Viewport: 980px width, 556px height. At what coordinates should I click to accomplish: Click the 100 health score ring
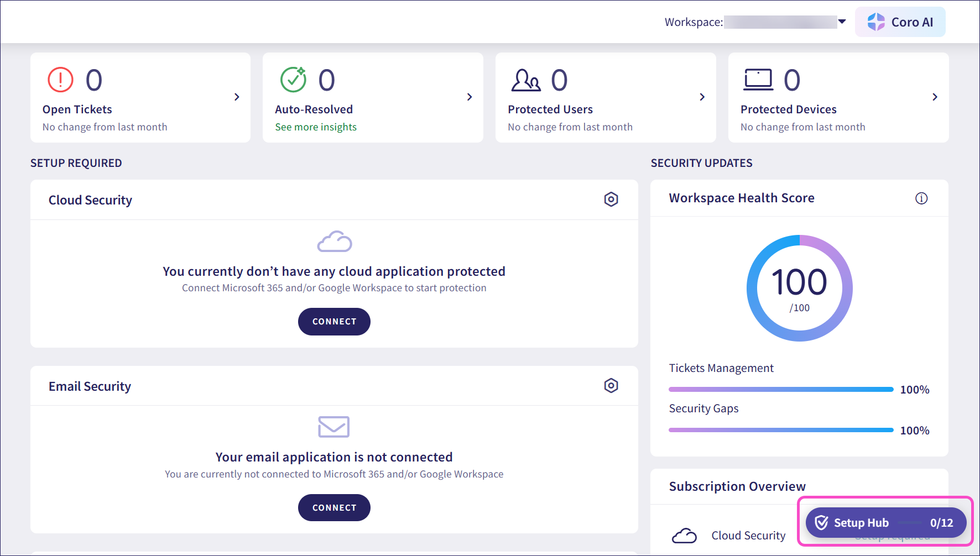click(x=799, y=288)
